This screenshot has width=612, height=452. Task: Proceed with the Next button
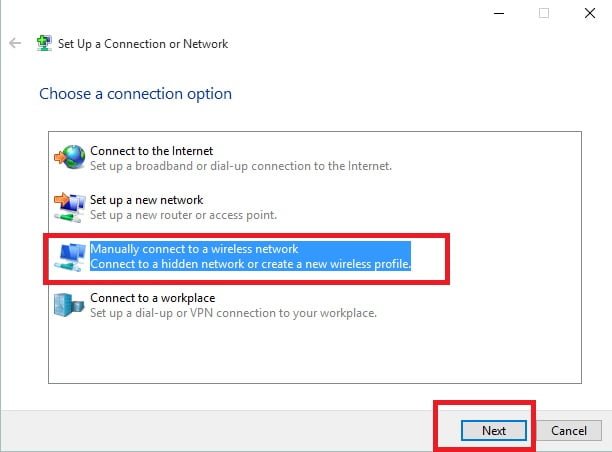pyautogui.click(x=494, y=431)
